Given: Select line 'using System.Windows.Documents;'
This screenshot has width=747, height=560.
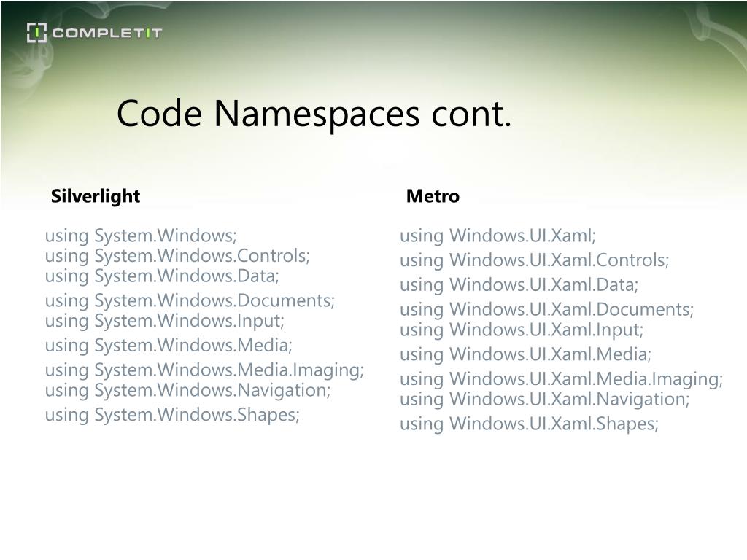Looking at the screenshot, I should 190,300.
